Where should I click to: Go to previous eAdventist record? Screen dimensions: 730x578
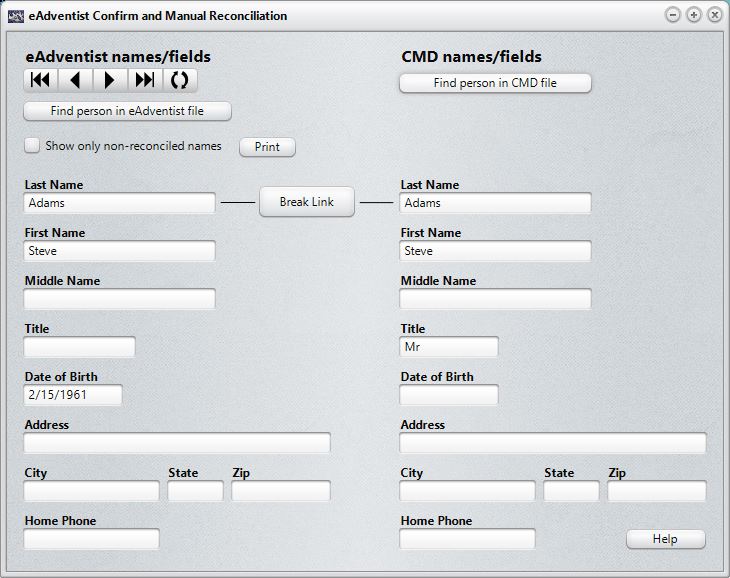point(75,80)
